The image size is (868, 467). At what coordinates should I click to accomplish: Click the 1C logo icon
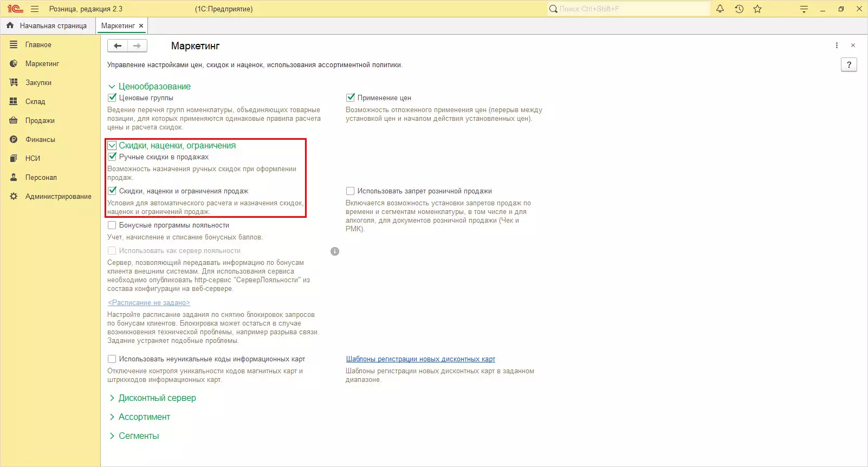coord(15,9)
